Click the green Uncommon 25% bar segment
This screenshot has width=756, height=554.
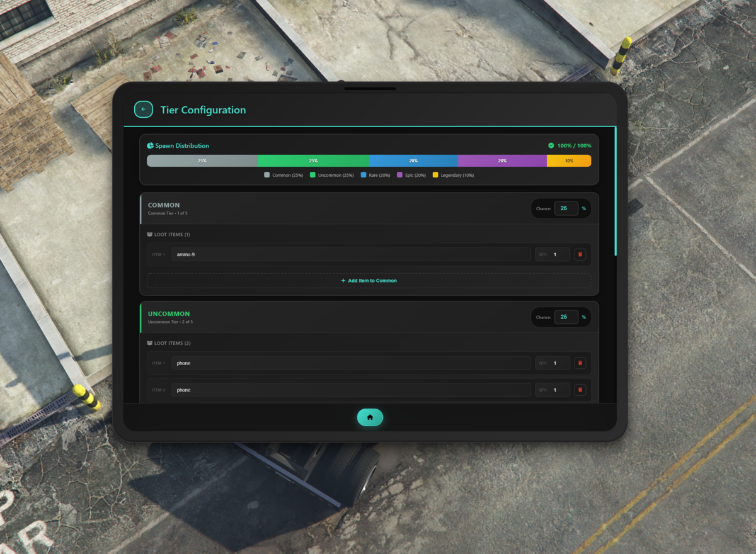tap(313, 161)
